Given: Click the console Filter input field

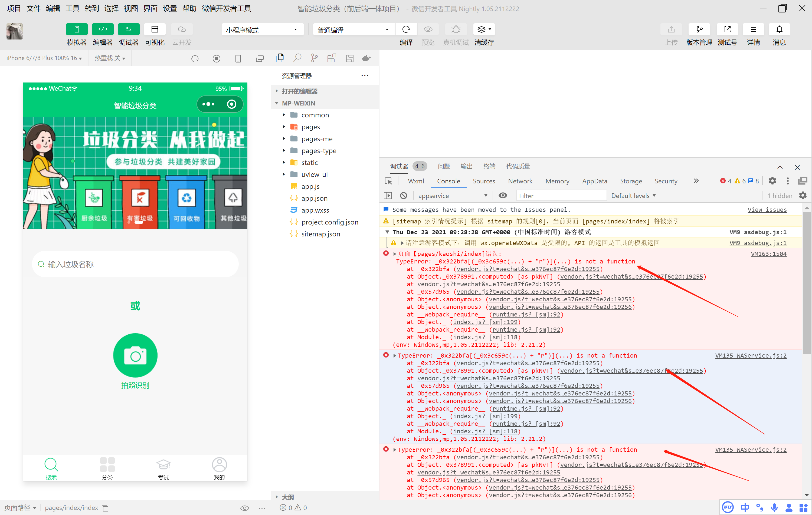Looking at the screenshot, I should coord(561,196).
